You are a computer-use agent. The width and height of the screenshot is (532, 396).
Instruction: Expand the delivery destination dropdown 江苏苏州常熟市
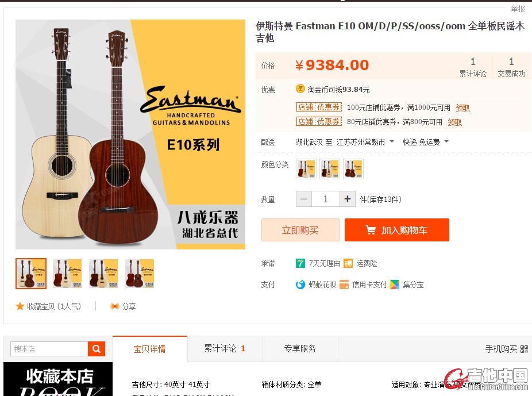tap(365, 142)
